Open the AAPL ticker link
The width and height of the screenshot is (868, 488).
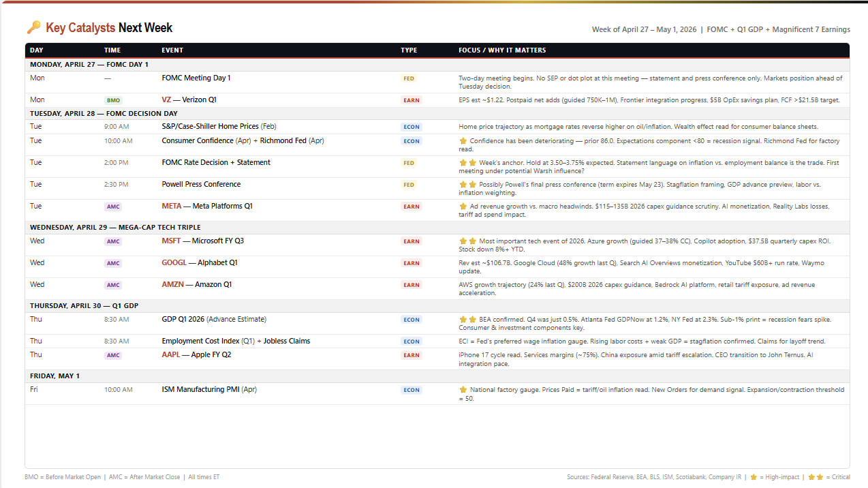171,355
